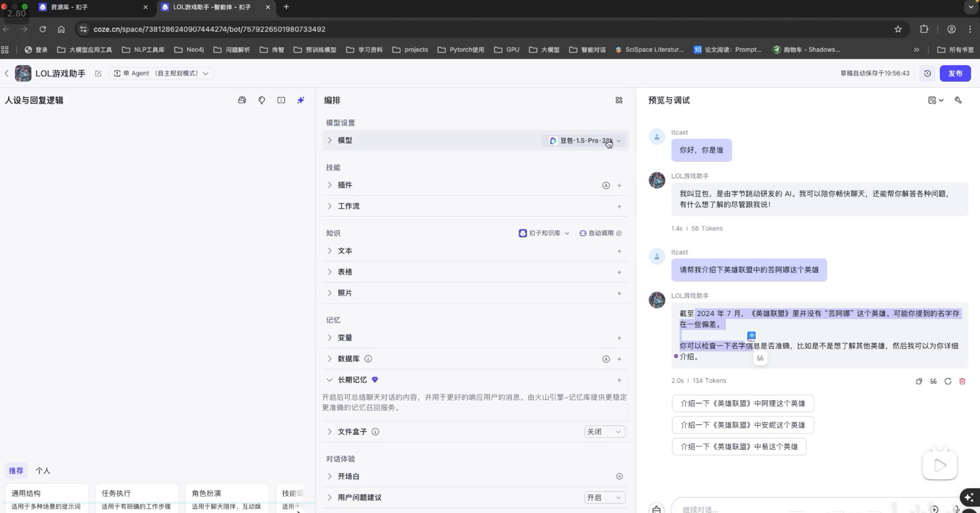The width and height of the screenshot is (980, 513).
Task: Click plus icon on 长期记忆 row
Action: (x=619, y=380)
